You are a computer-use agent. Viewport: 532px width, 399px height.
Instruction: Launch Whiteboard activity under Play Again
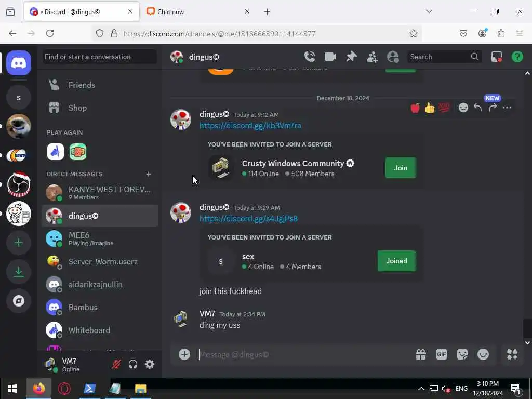coord(55,152)
